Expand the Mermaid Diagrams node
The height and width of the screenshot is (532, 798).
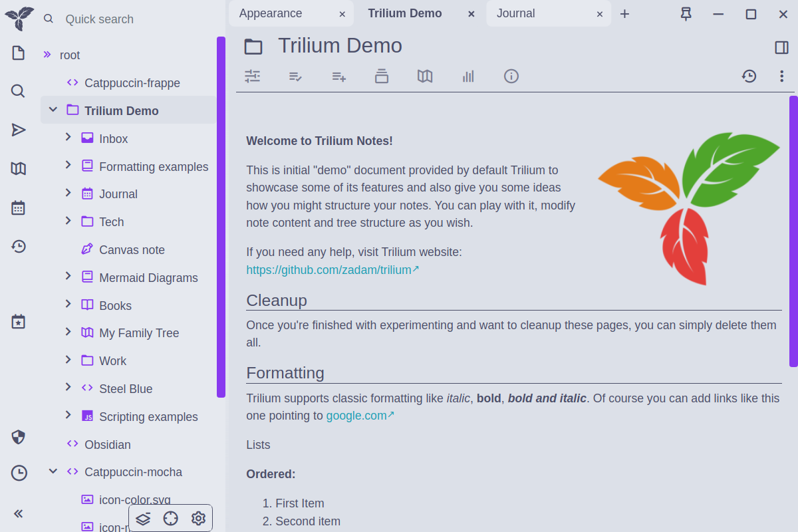(68, 276)
